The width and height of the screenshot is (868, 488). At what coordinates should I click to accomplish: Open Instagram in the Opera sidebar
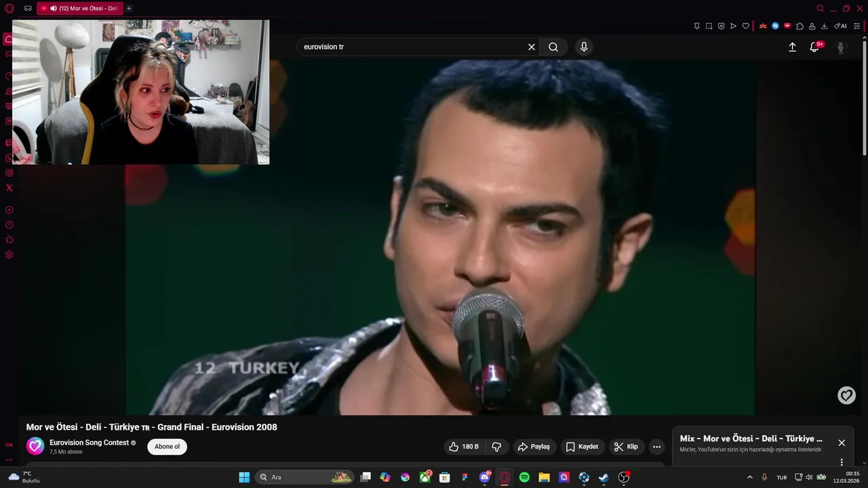pyautogui.click(x=9, y=173)
